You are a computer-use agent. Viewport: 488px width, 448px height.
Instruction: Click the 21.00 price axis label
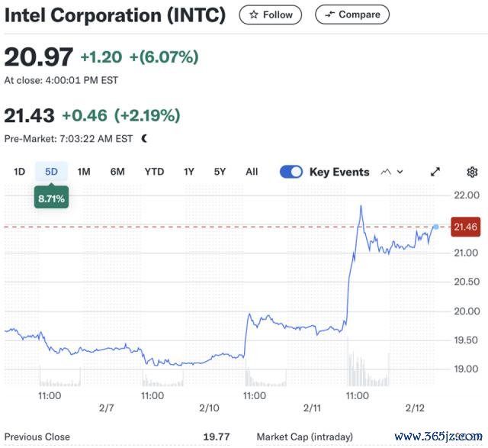(x=466, y=253)
